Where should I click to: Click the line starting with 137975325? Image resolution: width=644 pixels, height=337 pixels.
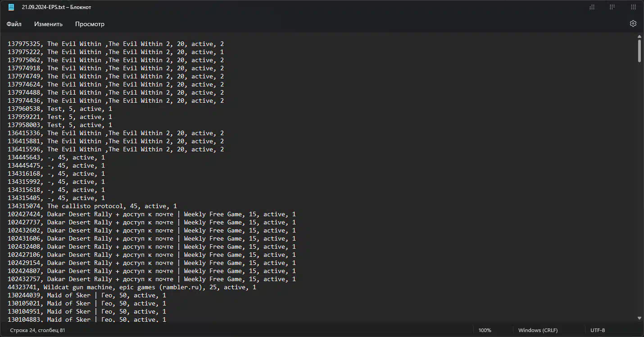(x=116, y=44)
